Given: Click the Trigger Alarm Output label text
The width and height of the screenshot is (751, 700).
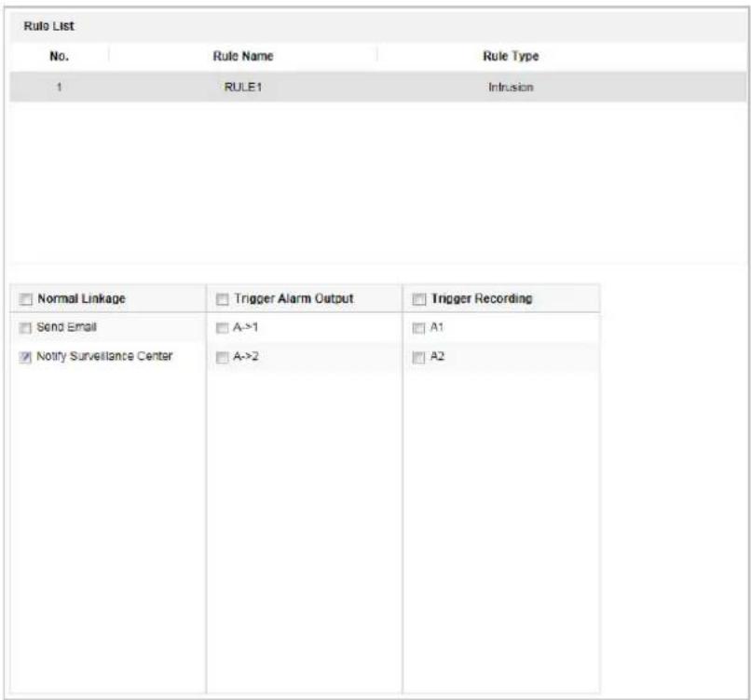Looking at the screenshot, I should pyautogui.click(x=294, y=298).
